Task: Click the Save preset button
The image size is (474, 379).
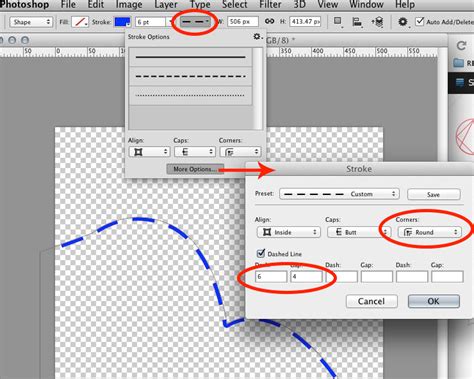Action: [x=434, y=194]
